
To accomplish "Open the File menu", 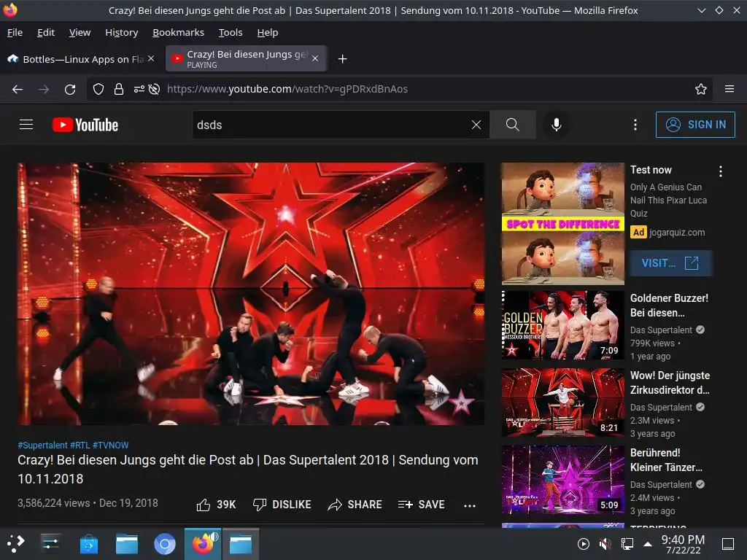I will coord(15,32).
